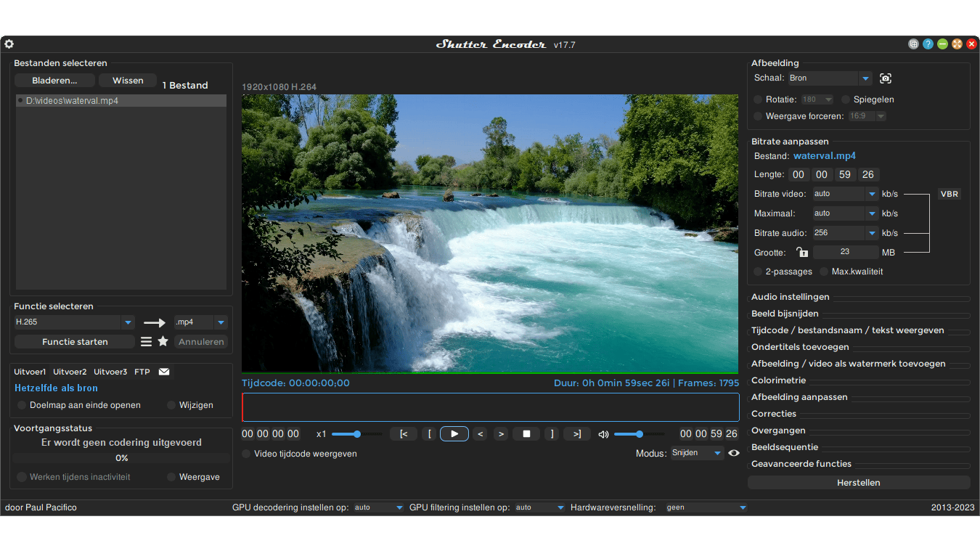Adjust the playback speed slider
The width and height of the screenshot is (980, 551).
pos(357,434)
